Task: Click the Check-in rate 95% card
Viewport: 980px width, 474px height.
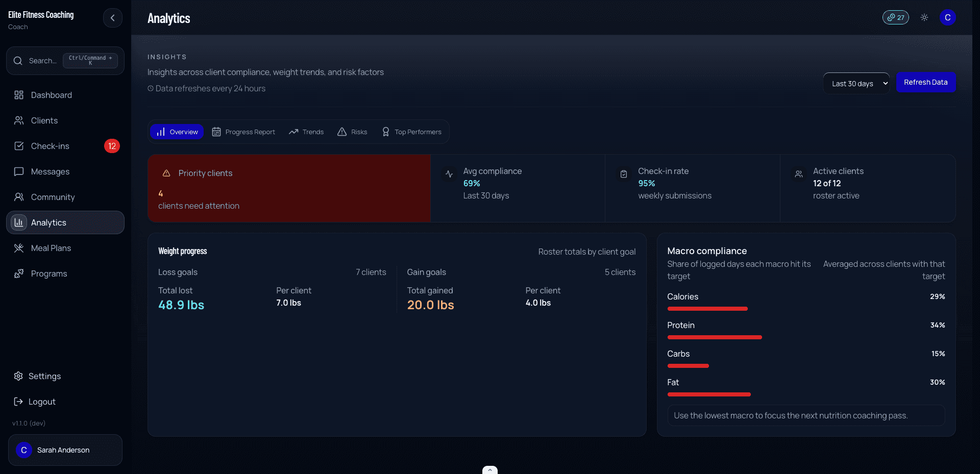Action: (x=693, y=188)
